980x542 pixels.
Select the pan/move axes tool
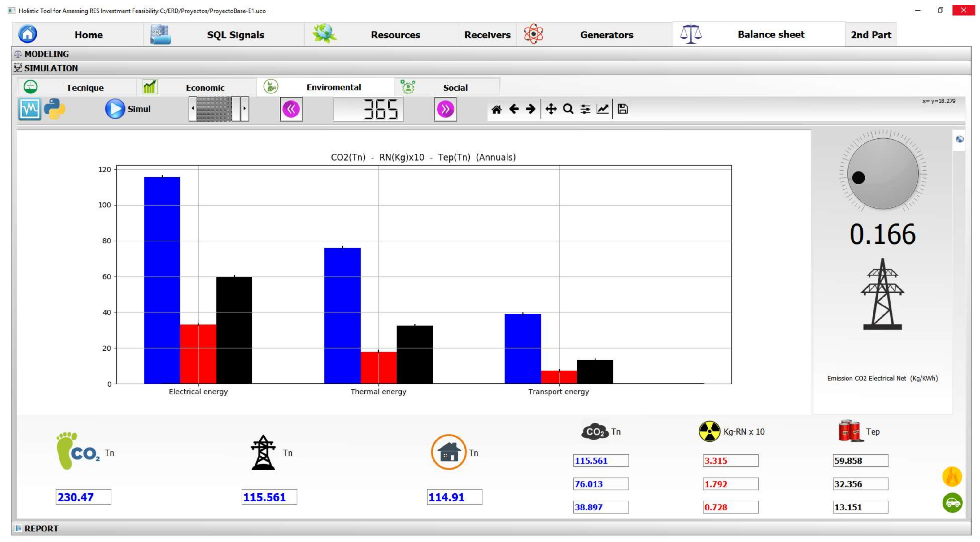551,110
